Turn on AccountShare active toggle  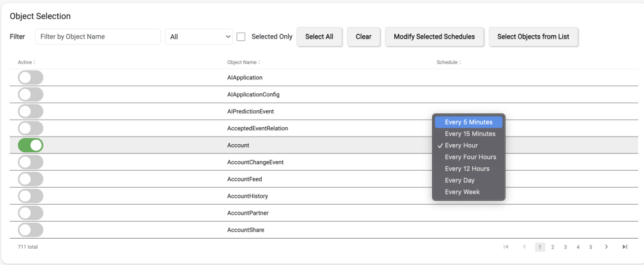pos(30,230)
